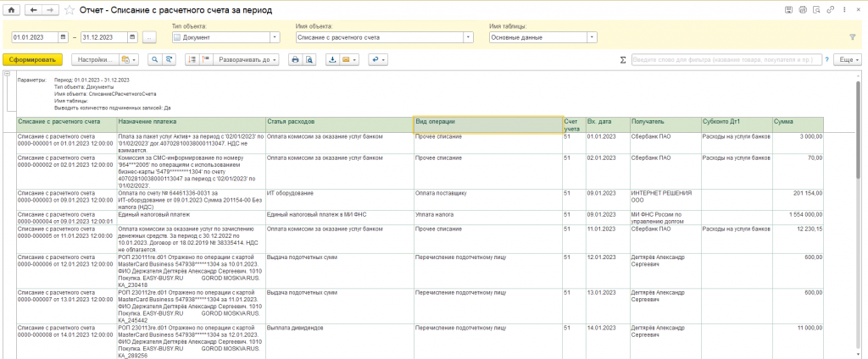Select the ИНТЕРНЕТ РЕШЕНИЯ ООО recipient cell
This screenshot has width=868, height=359.
coord(665,200)
